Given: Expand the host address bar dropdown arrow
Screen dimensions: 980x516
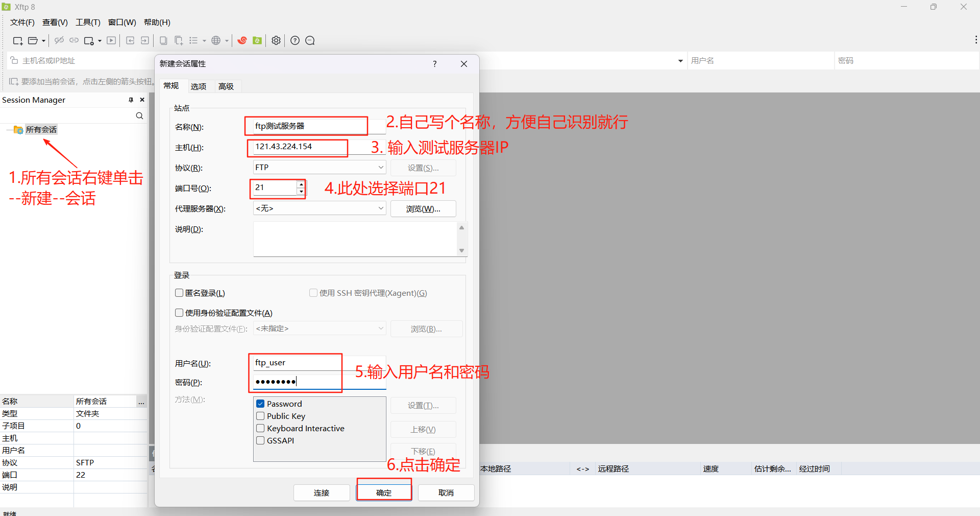Looking at the screenshot, I should tap(680, 61).
